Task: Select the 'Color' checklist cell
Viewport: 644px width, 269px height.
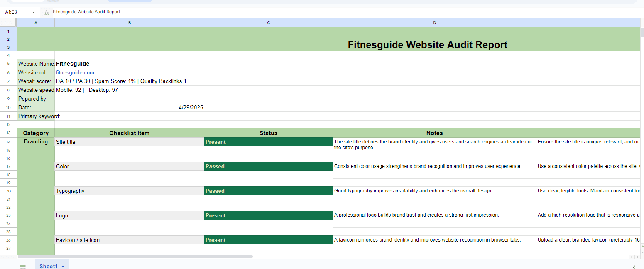Action: pos(129,166)
